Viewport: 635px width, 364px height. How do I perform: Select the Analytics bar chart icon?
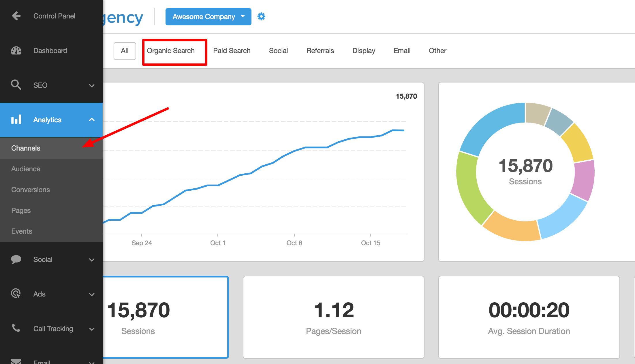[17, 119]
